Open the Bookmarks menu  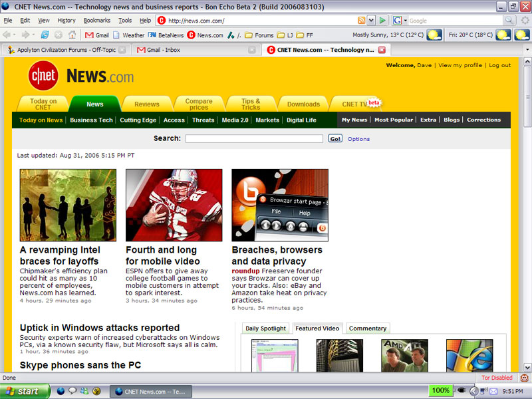point(97,21)
